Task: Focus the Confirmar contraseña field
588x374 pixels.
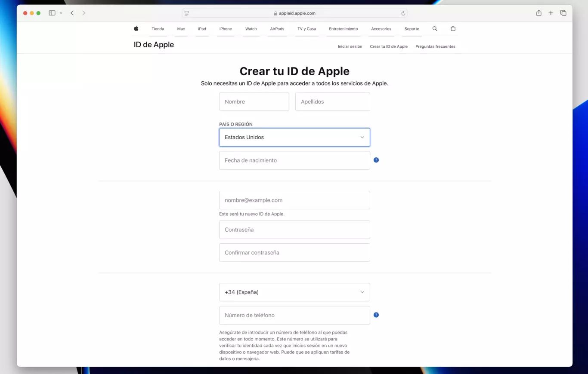Action: tap(294, 253)
